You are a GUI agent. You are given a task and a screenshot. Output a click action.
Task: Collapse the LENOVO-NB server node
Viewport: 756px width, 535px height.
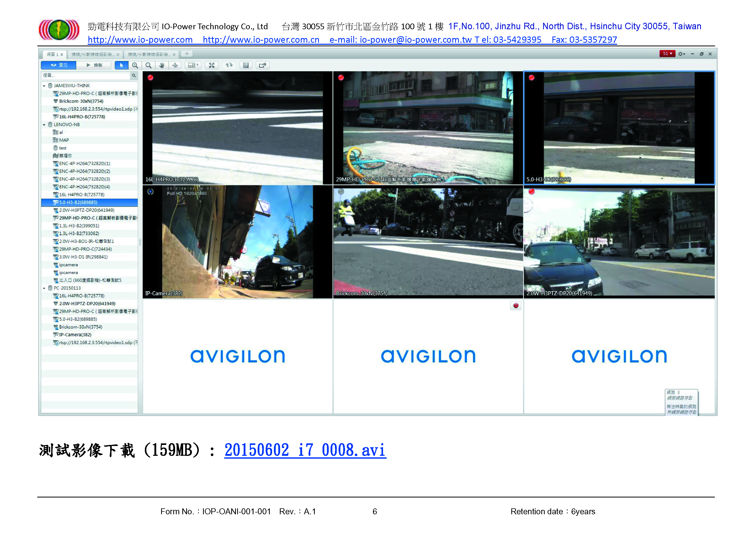44,125
